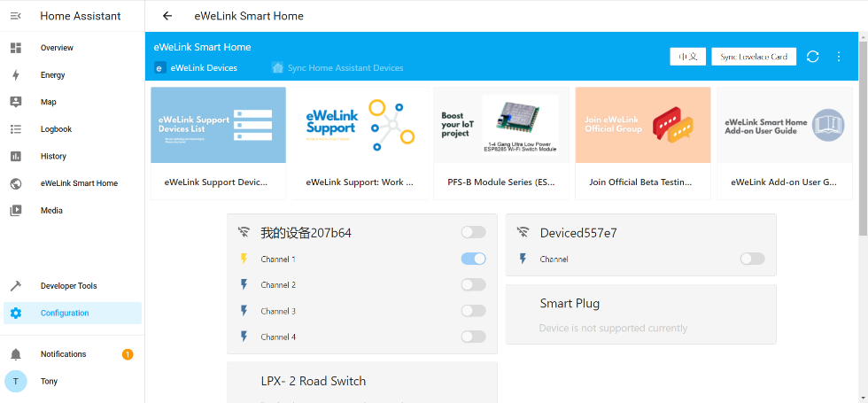Click the Home Assistant title text
This screenshot has width=868, height=403.
pyautogui.click(x=81, y=16)
